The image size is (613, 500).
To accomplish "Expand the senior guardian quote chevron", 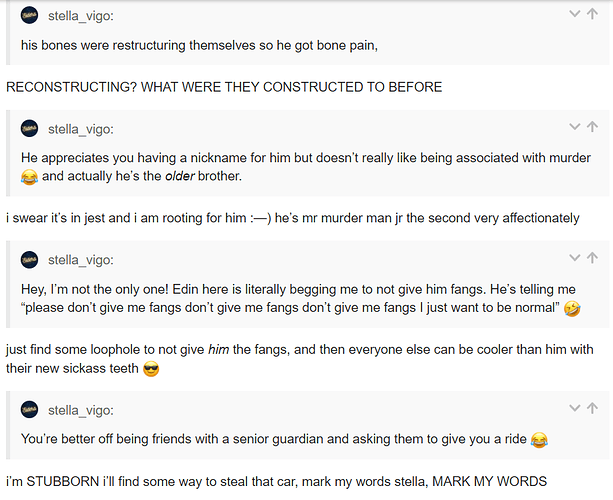I will tap(575, 408).
